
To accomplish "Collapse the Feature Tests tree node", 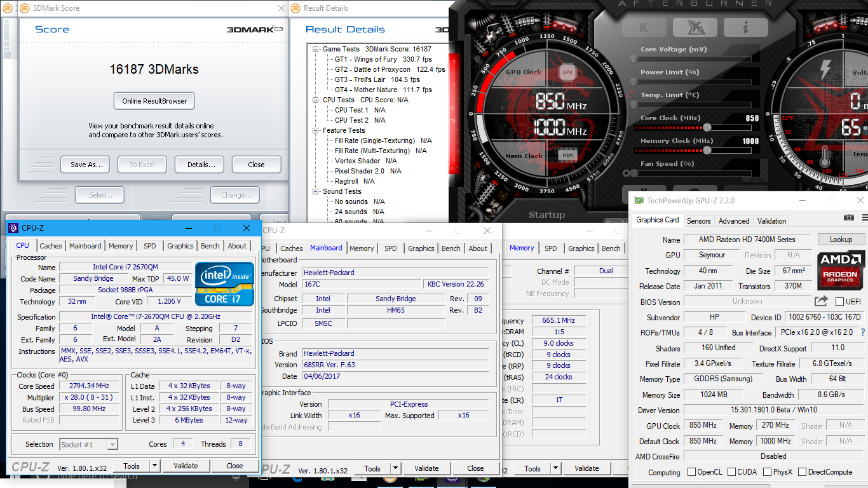I will [x=316, y=130].
